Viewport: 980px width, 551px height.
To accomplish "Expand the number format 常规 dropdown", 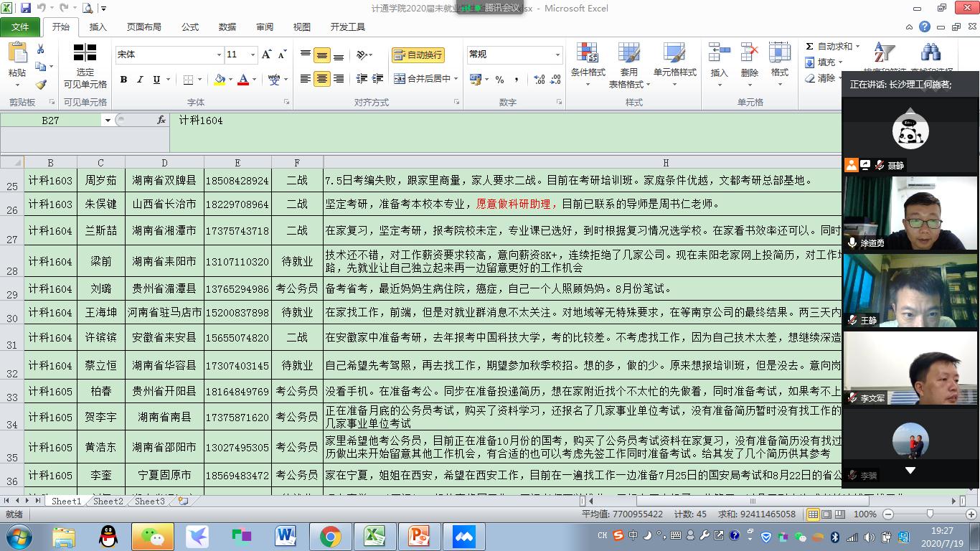I will coord(557,55).
